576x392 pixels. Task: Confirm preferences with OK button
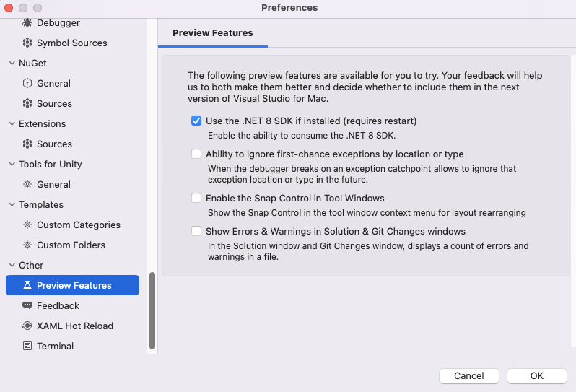pos(537,376)
